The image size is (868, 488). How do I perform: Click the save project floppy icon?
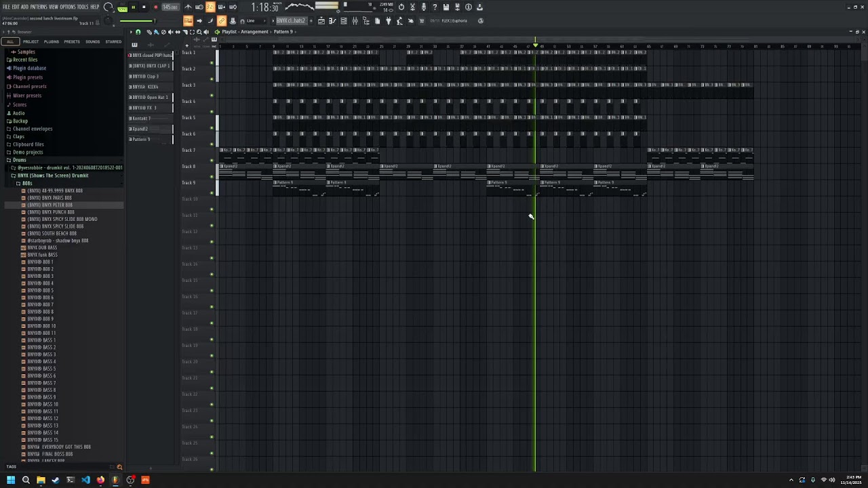(x=446, y=7)
